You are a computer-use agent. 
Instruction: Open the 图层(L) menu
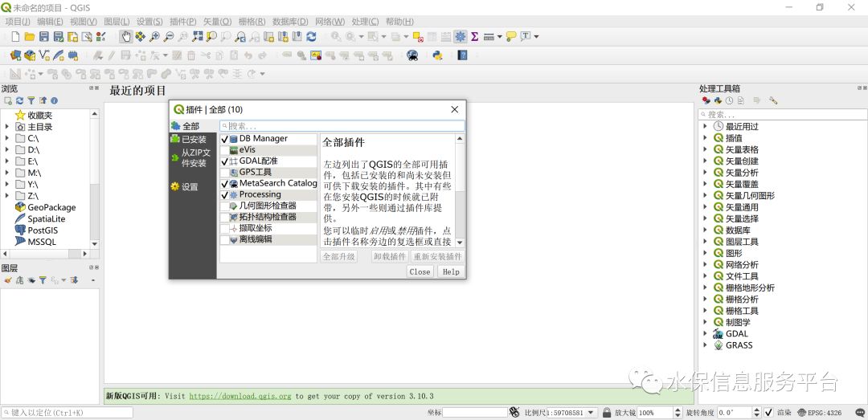point(117,22)
